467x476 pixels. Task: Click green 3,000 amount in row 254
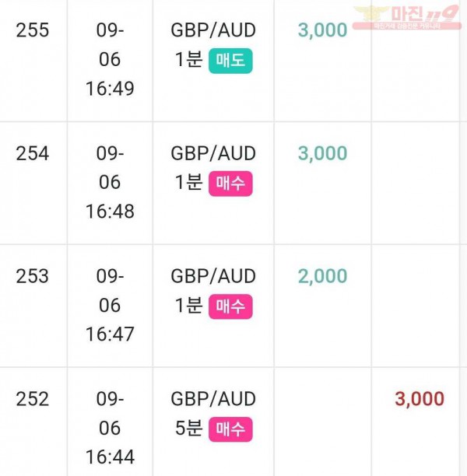tap(323, 153)
